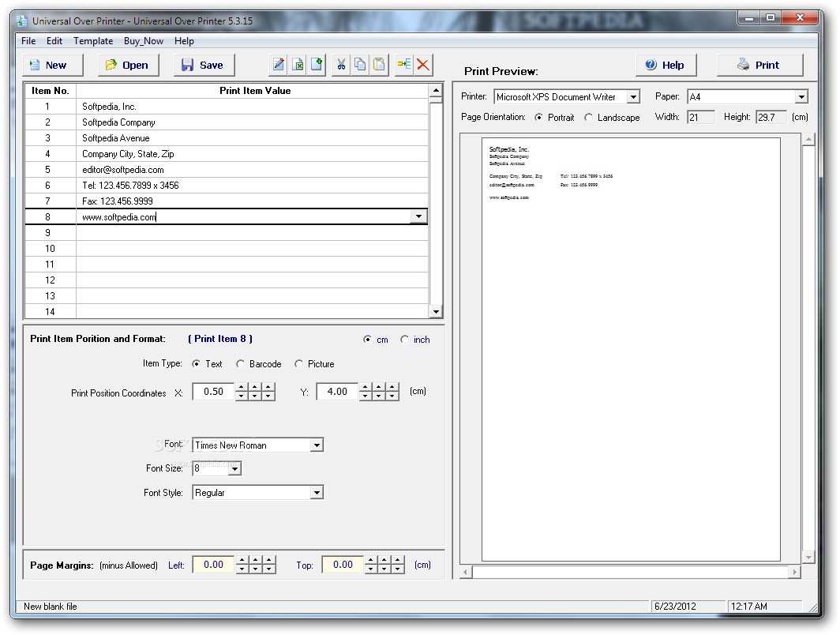Viewport: 840px width, 635px height.
Task: Select row with 'Softpedia Avenue'
Action: tap(227, 138)
